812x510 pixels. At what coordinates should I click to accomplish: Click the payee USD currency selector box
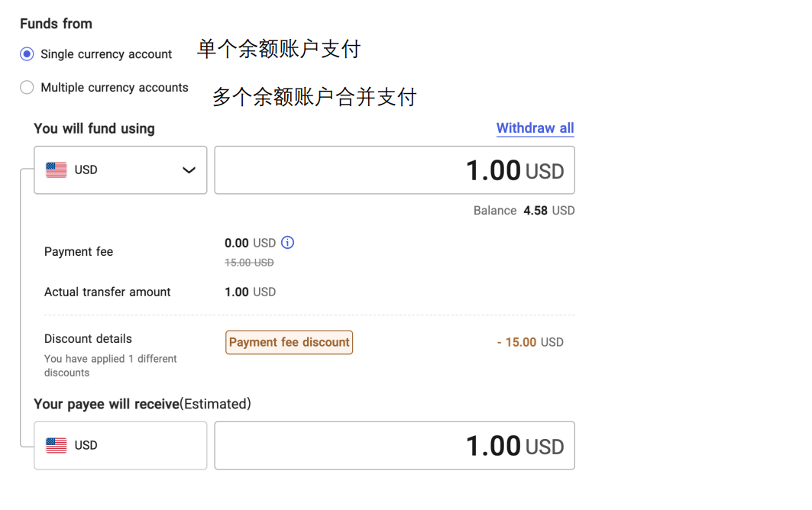pos(121,446)
